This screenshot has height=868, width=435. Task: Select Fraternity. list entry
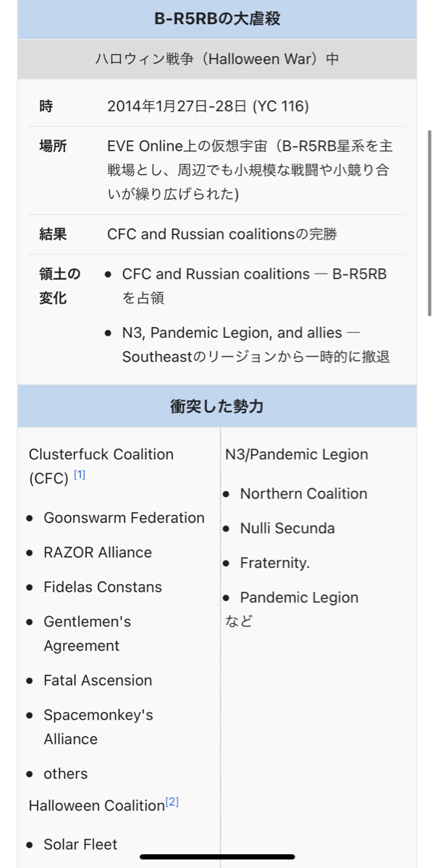(275, 563)
